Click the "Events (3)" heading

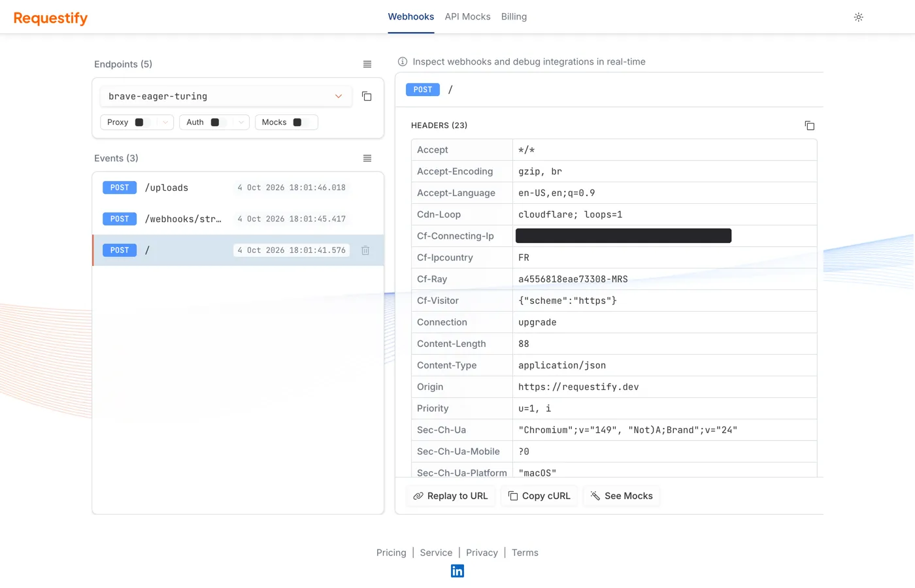click(116, 158)
